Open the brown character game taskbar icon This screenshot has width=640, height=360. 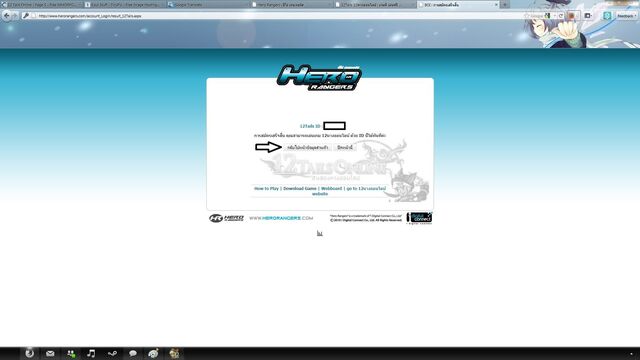[x=174, y=353]
